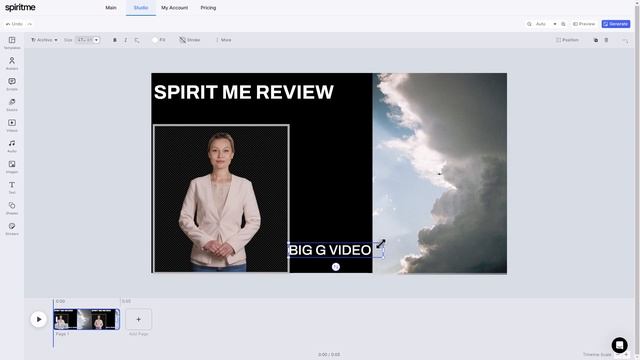Image resolution: width=640 pixels, height=360 pixels.
Task: Click the font size input field
Action: [x=84, y=40]
